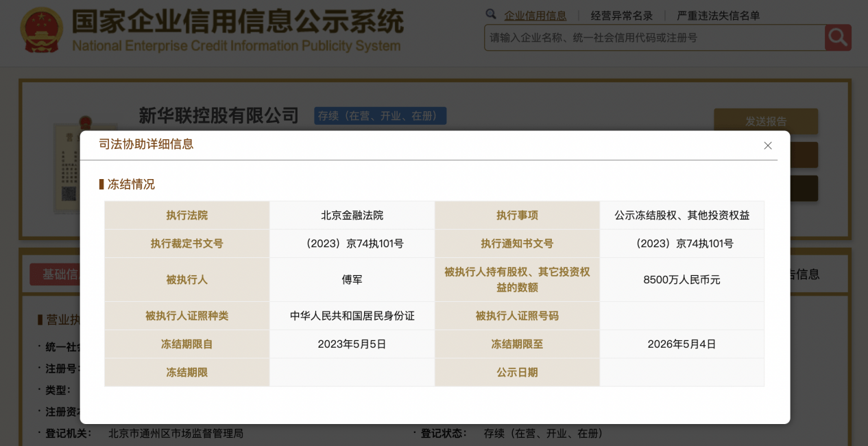Focus the enterprise name search input field
868x446 pixels.
[653, 38]
